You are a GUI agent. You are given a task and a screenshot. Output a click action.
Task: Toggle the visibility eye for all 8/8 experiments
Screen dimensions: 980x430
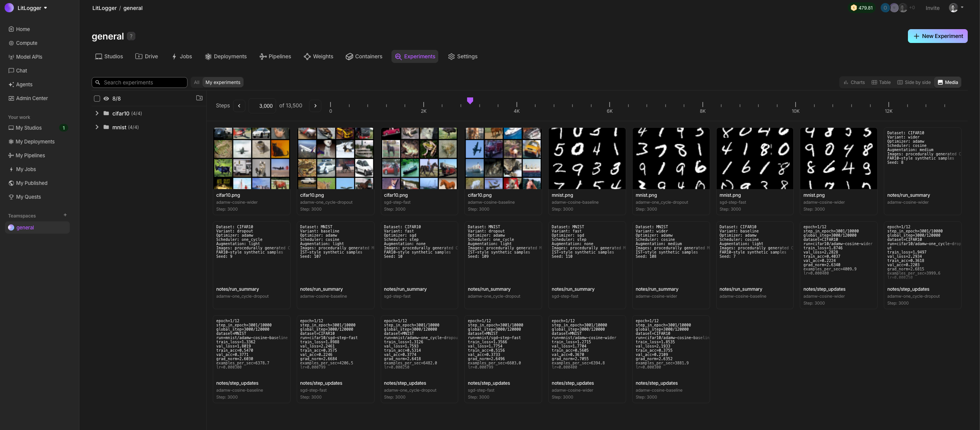(x=106, y=99)
